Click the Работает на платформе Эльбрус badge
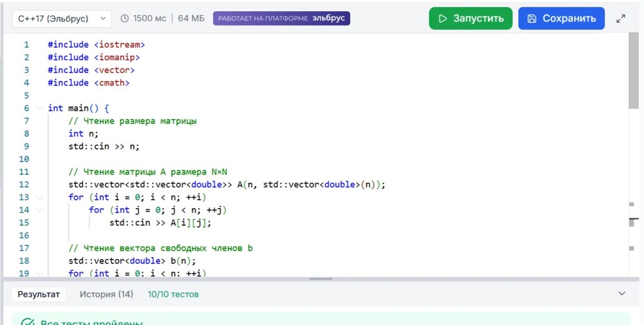The width and height of the screenshot is (644, 325). [x=281, y=18]
